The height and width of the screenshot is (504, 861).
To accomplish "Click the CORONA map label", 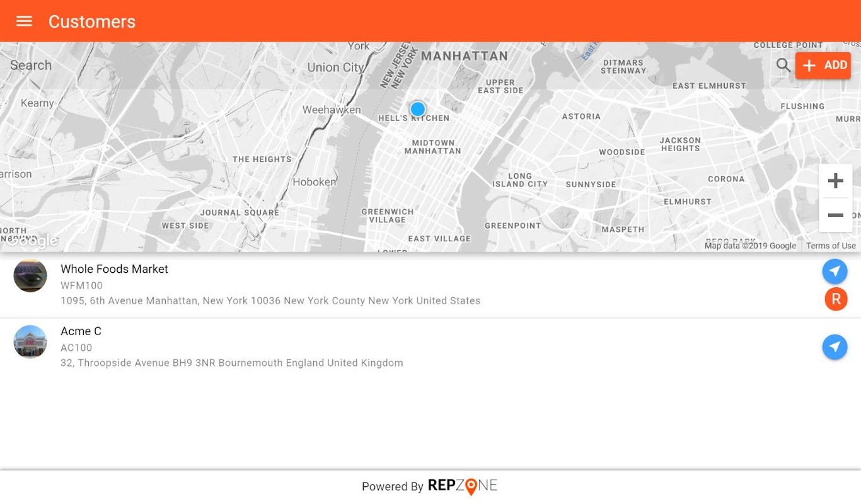I will click(x=726, y=179).
